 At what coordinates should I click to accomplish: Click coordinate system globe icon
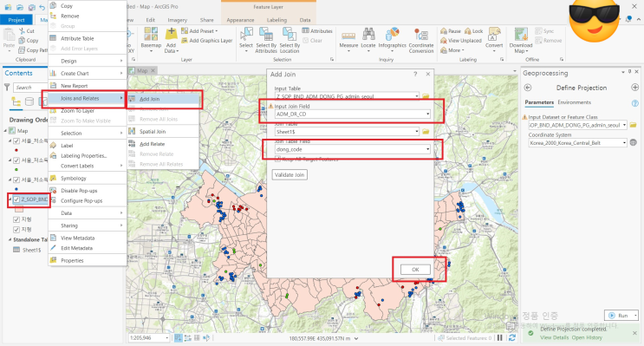click(634, 142)
